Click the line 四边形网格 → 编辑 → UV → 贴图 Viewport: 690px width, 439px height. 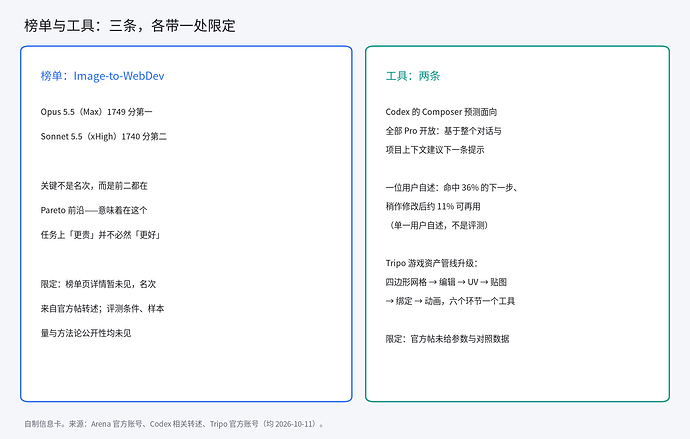(x=446, y=282)
